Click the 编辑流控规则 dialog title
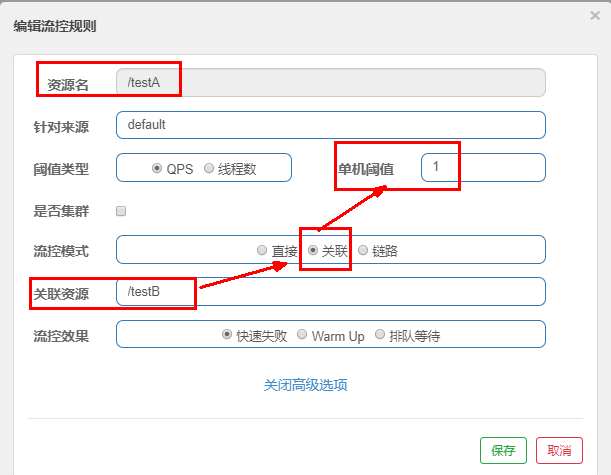Viewport: 611px width, 475px height. [x=55, y=26]
